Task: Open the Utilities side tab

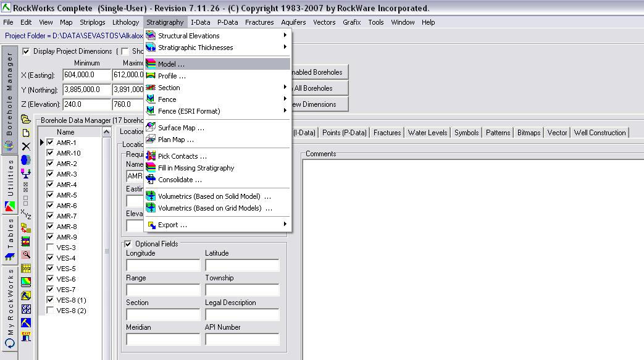Action: click(x=9, y=185)
